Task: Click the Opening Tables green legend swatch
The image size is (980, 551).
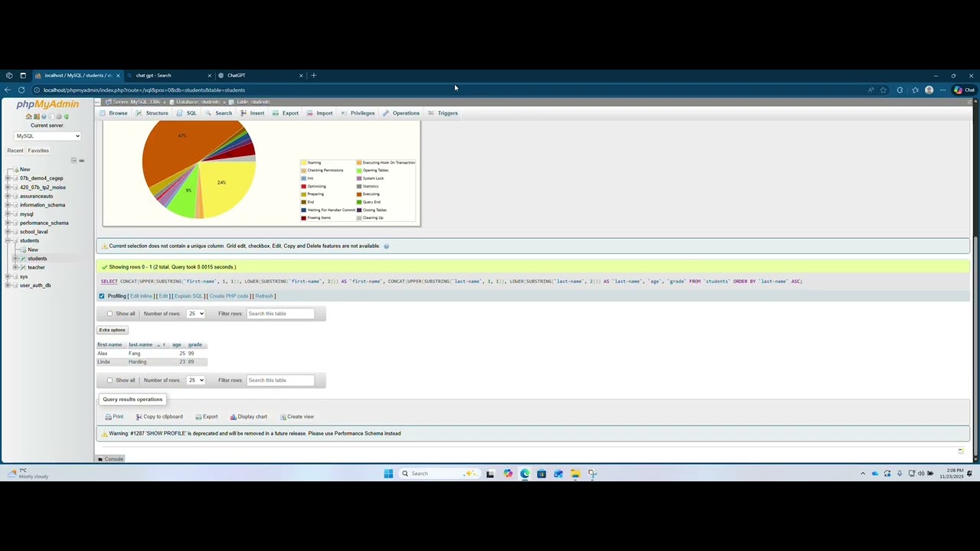Action: pyautogui.click(x=359, y=171)
